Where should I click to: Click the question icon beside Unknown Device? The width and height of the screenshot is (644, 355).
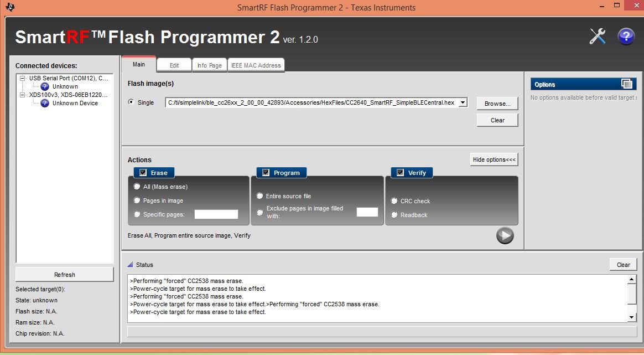click(45, 103)
